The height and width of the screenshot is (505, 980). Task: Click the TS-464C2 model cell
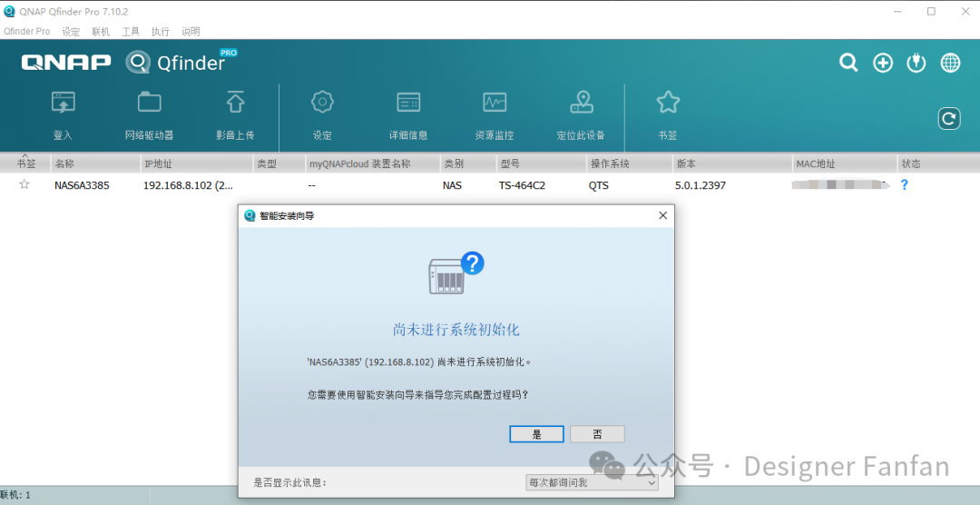click(x=522, y=185)
